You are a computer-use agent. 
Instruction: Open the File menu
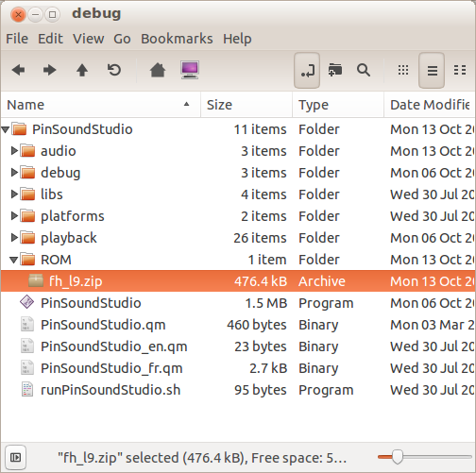coord(17,39)
